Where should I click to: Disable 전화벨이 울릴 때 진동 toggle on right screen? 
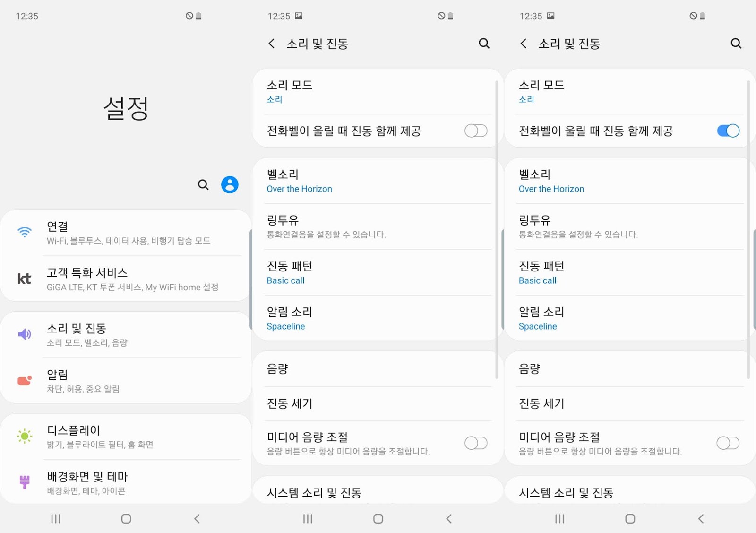[728, 131]
